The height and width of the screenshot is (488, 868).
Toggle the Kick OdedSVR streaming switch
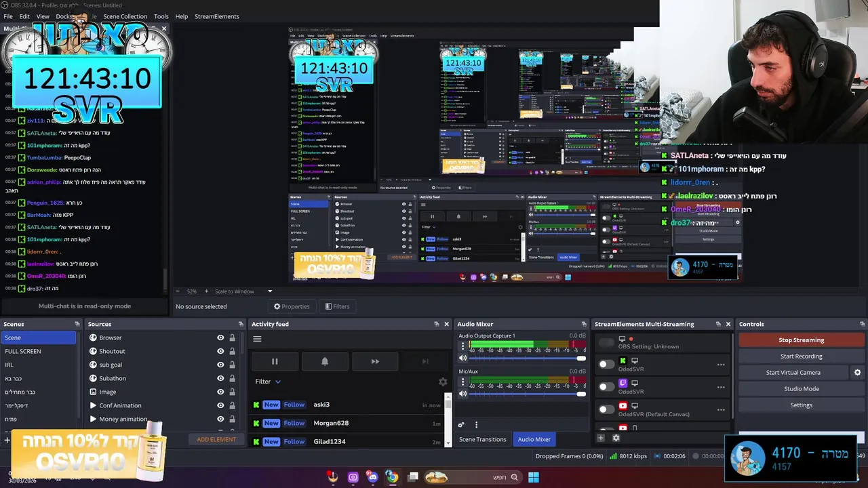[x=606, y=365]
